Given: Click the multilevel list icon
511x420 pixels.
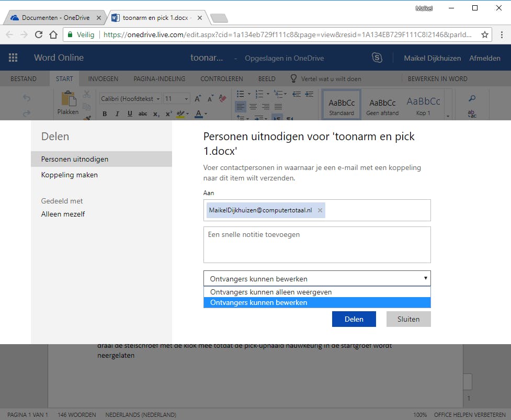Looking at the screenshot, I should 278,94.
